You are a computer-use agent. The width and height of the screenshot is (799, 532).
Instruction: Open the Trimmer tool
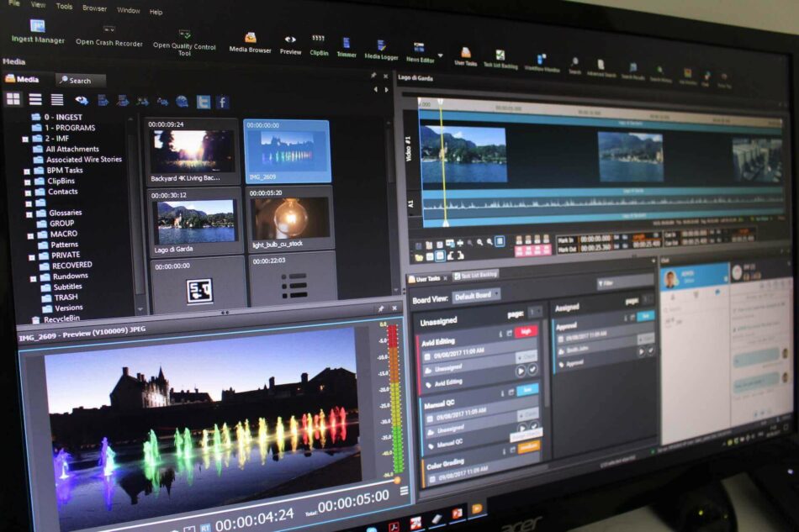coord(346,47)
